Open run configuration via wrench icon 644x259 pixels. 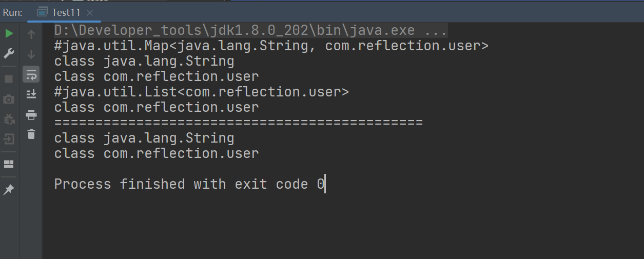9,53
